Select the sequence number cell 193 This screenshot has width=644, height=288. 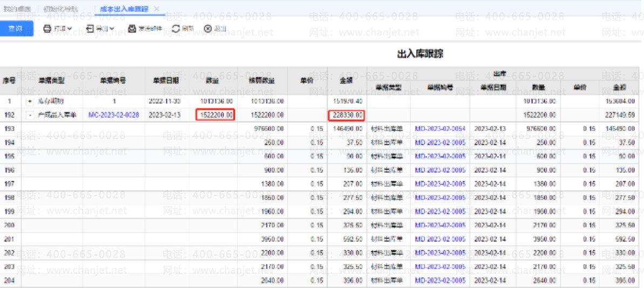(9, 129)
